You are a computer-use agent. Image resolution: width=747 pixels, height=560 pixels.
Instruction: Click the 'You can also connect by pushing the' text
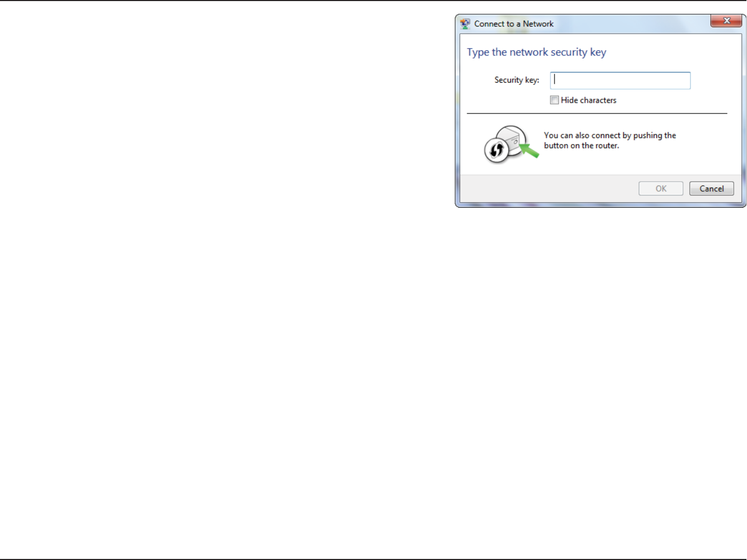click(610, 135)
